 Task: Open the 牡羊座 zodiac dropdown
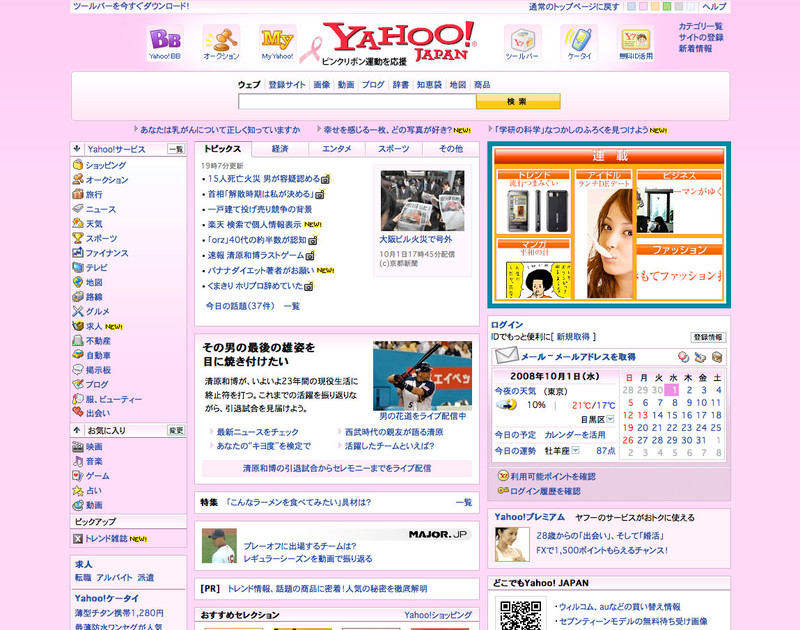pos(576,450)
